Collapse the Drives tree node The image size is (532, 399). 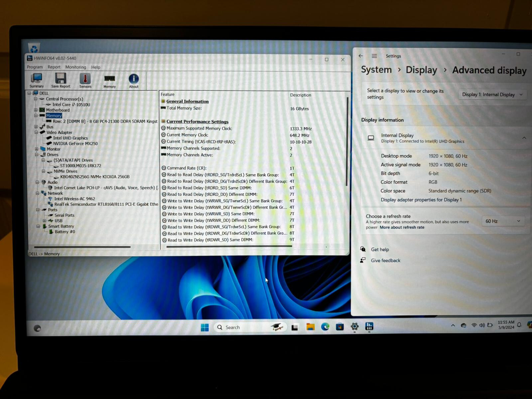click(x=36, y=155)
